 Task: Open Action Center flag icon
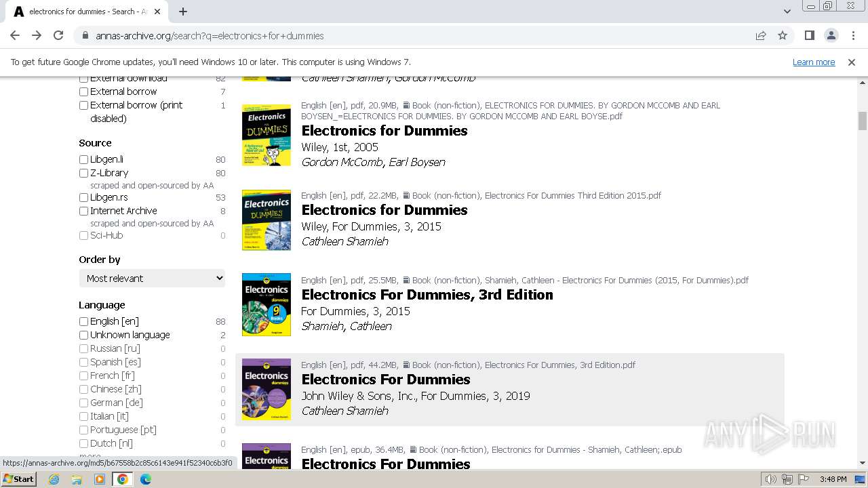tap(803, 479)
